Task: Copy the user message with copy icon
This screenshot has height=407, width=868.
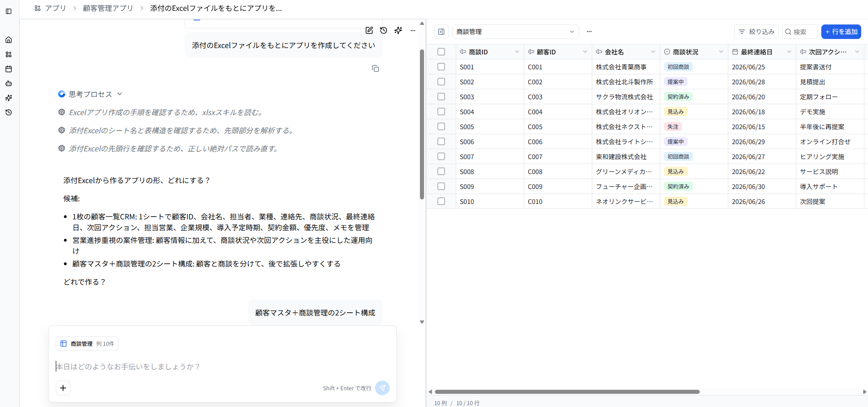Action: tap(375, 68)
